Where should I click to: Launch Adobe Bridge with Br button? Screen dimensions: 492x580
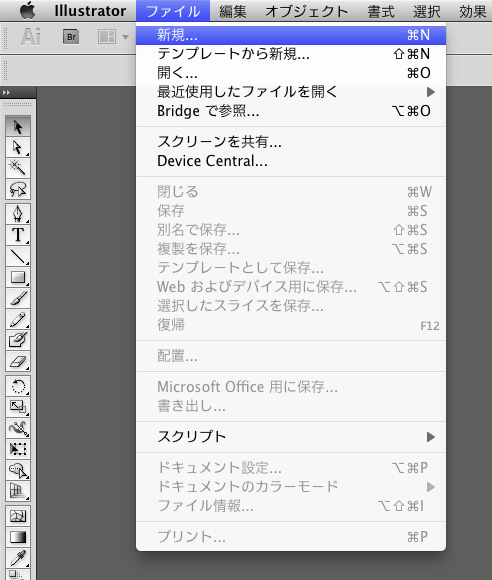pos(71,37)
